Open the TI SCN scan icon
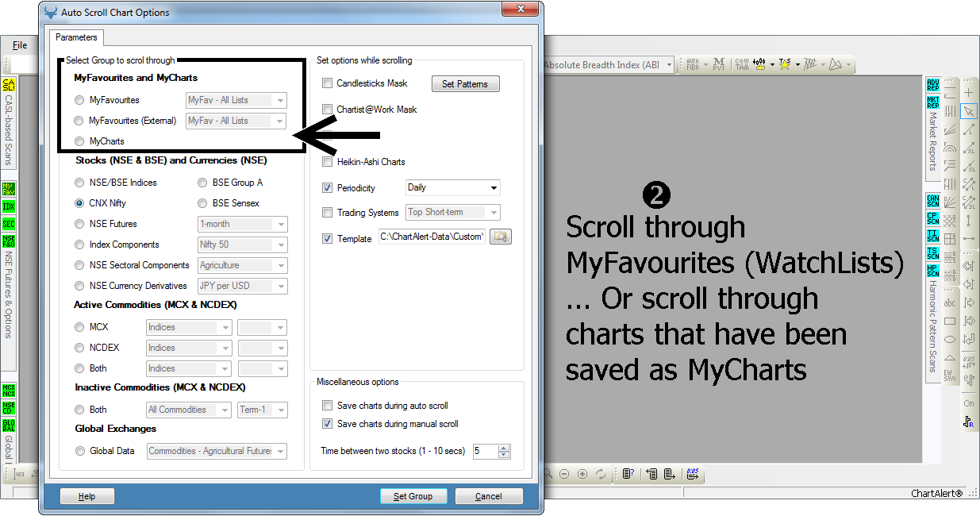Viewport: 980px width, 516px height. tap(933, 236)
